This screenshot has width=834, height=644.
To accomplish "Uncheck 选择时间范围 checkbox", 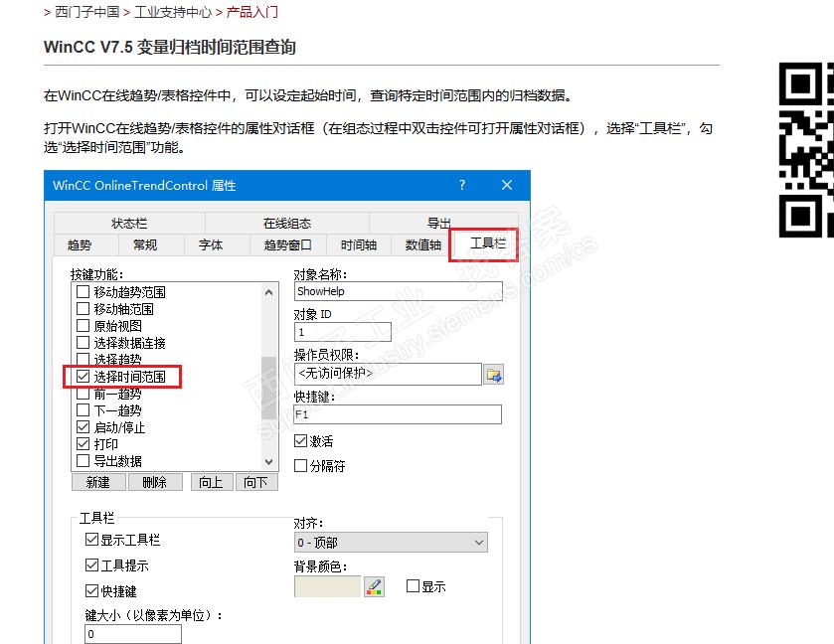I will 83,377.
